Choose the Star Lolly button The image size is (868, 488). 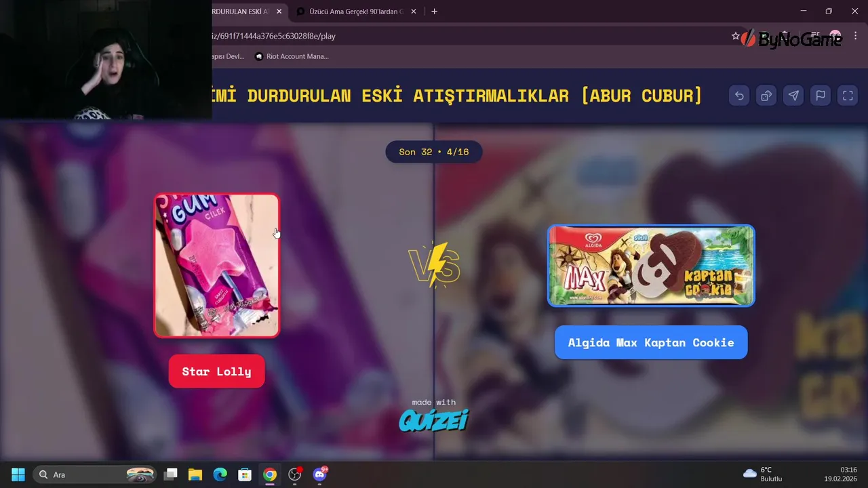point(217,371)
